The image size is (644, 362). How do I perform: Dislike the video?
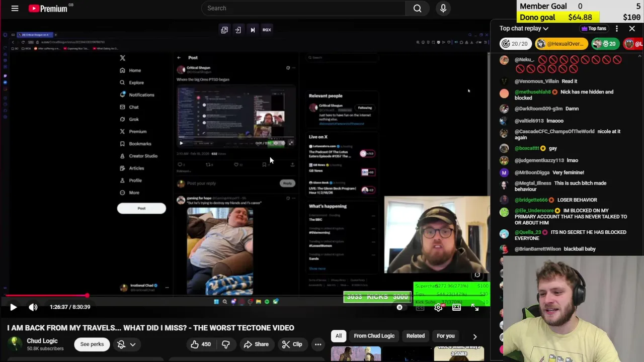pyautogui.click(x=225, y=344)
